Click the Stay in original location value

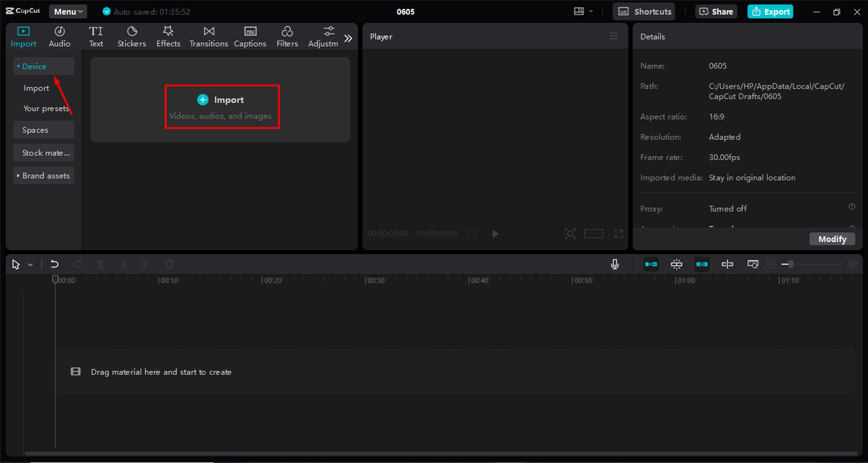(x=752, y=178)
